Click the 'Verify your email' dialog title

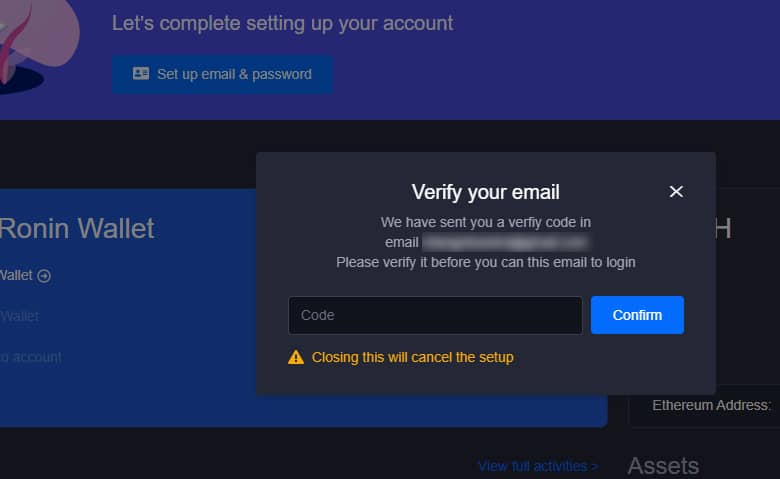pyautogui.click(x=485, y=192)
